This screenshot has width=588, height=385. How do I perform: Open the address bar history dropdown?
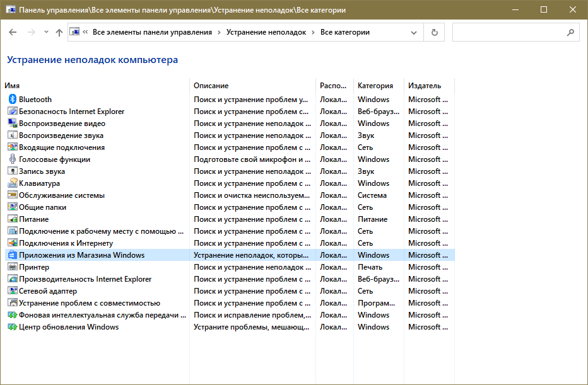414,32
